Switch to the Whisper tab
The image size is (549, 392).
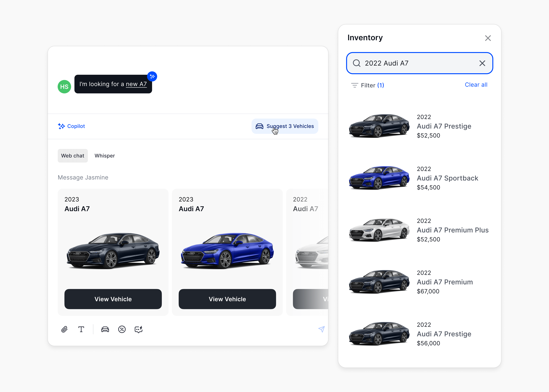(105, 156)
